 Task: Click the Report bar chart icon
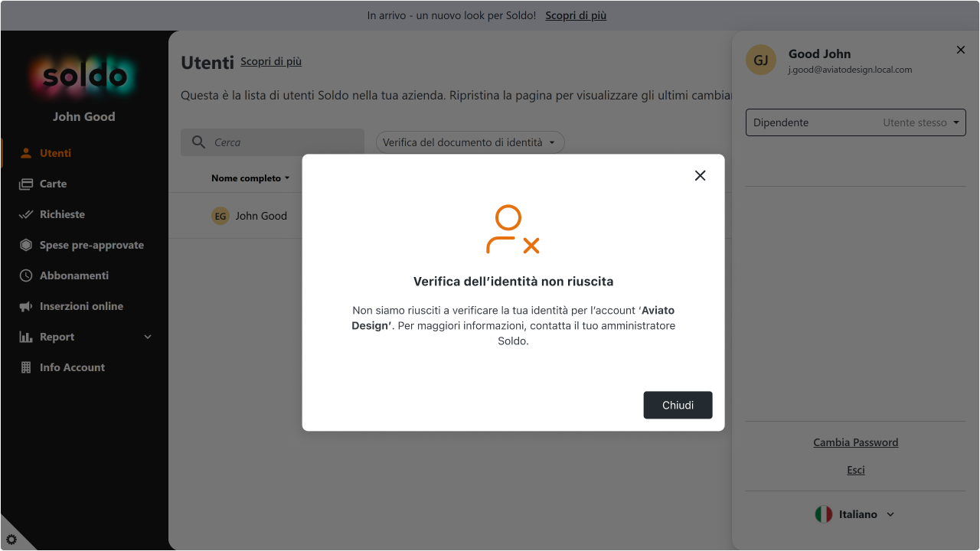click(26, 337)
